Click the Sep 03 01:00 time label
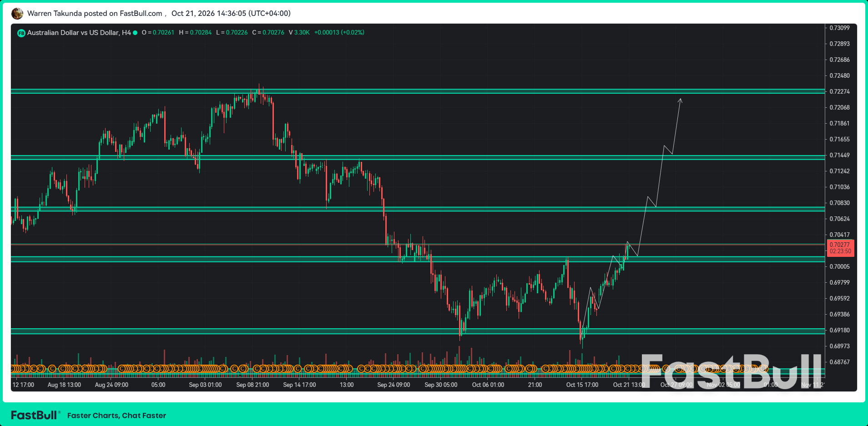The width and height of the screenshot is (868, 426). 205,385
